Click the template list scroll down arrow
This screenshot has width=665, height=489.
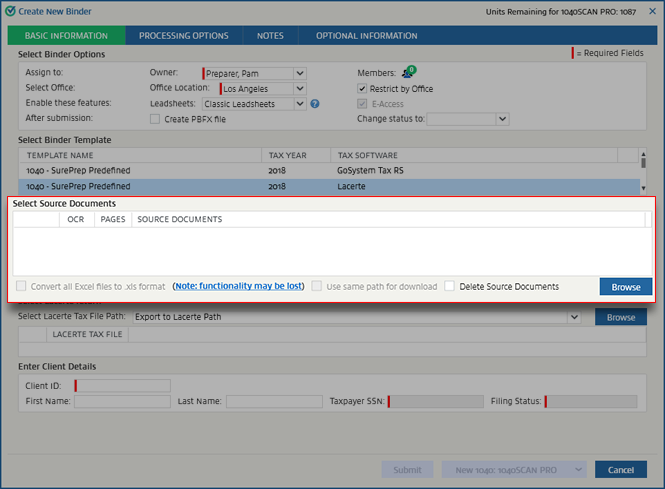[x=643, y=188]
